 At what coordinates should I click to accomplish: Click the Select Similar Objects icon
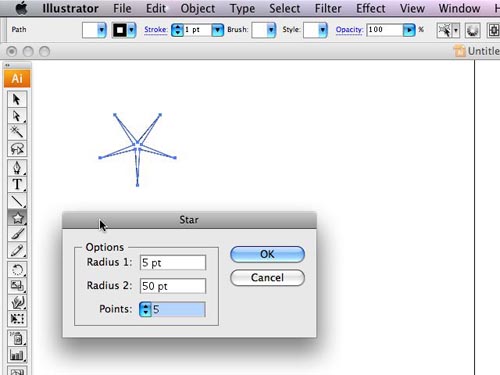click(x=444, y=30)
